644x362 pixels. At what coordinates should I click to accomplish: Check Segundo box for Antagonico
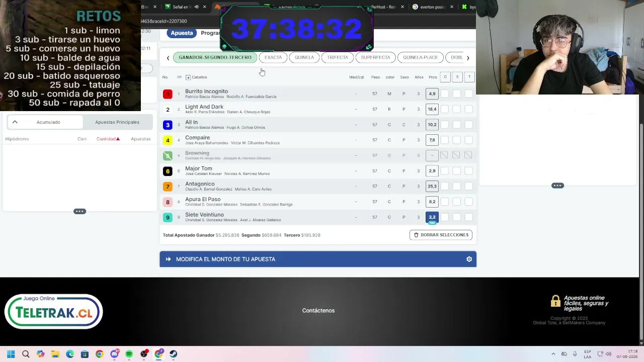click(457, 186)
